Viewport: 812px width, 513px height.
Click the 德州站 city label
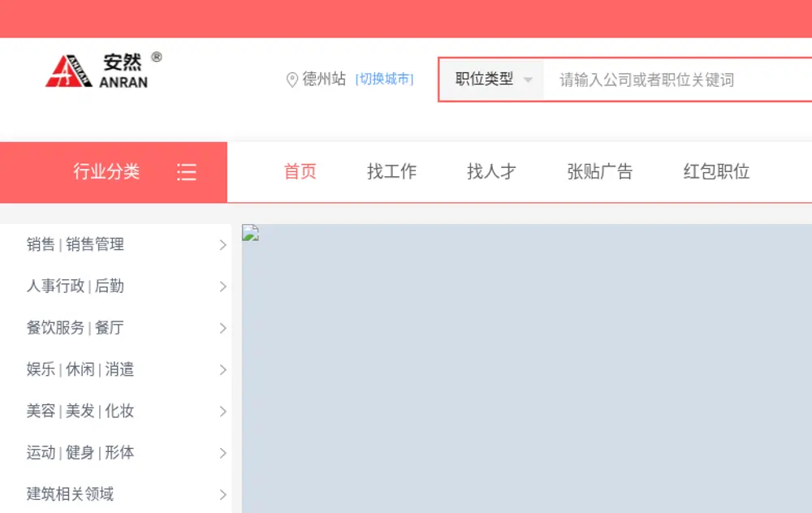tap(324, 80)
